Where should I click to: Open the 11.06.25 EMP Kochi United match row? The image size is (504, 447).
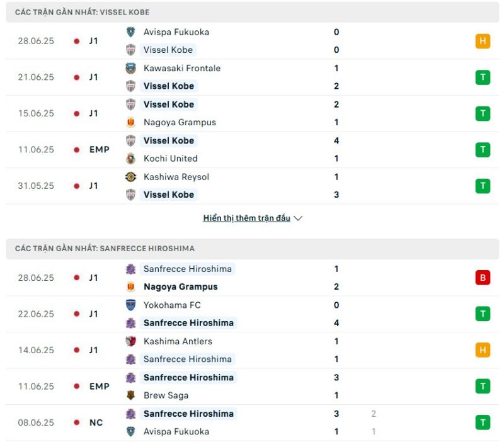point(252,150)
